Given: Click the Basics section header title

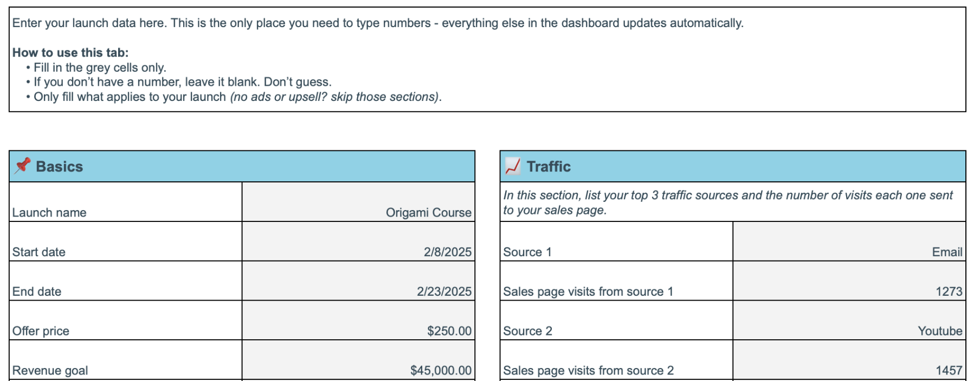Looking at the screenshot, I should 60,167.
